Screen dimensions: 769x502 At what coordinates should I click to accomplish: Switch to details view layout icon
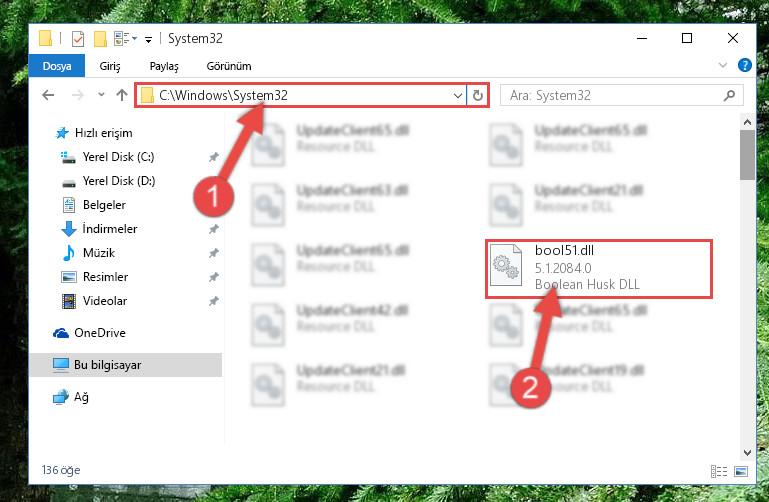pos(718,471)
